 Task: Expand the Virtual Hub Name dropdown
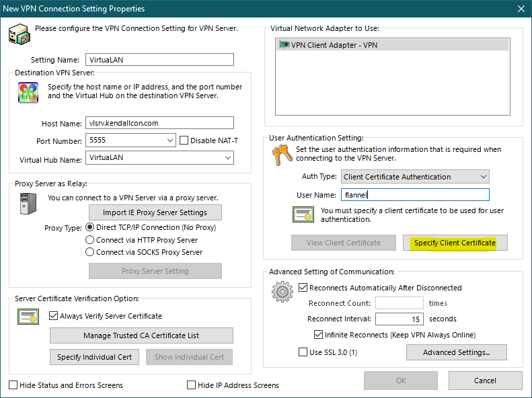coord(227,158)
